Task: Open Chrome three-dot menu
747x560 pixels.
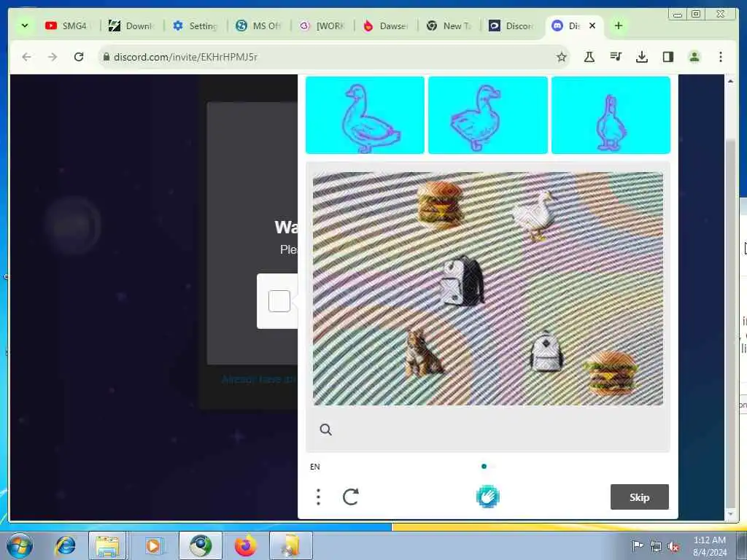Action: pyautogui.click(x=720, y=57)
